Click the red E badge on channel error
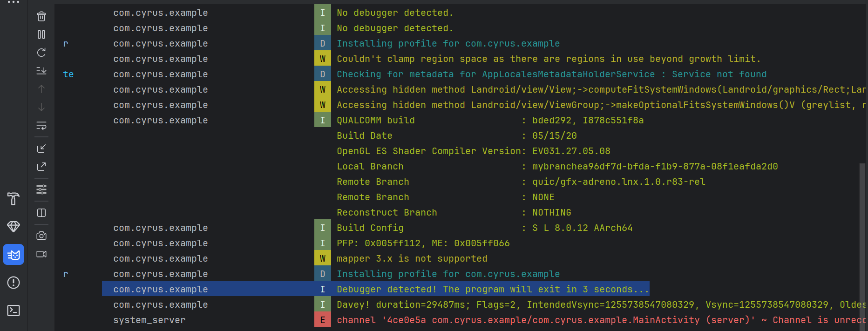Viewport: 868px width, 331px height. pyautogui.click(x=323, y=320)
